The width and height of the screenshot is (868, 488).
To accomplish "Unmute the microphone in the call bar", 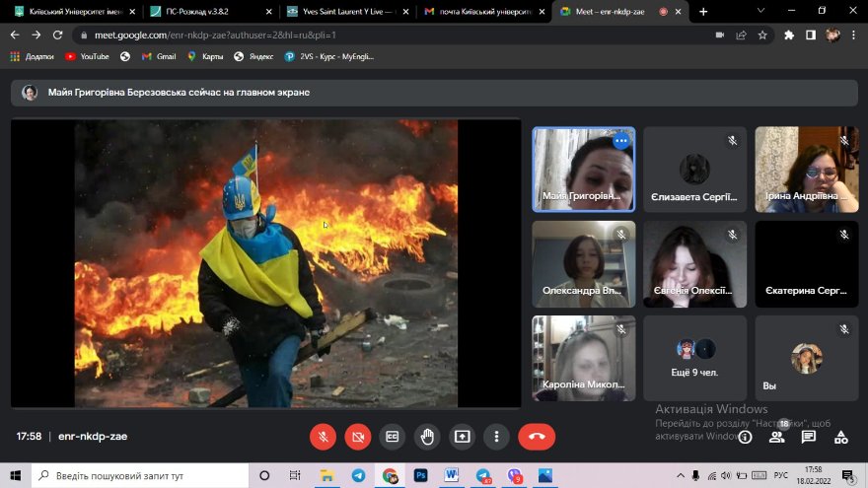I will (x=323, y=436).
